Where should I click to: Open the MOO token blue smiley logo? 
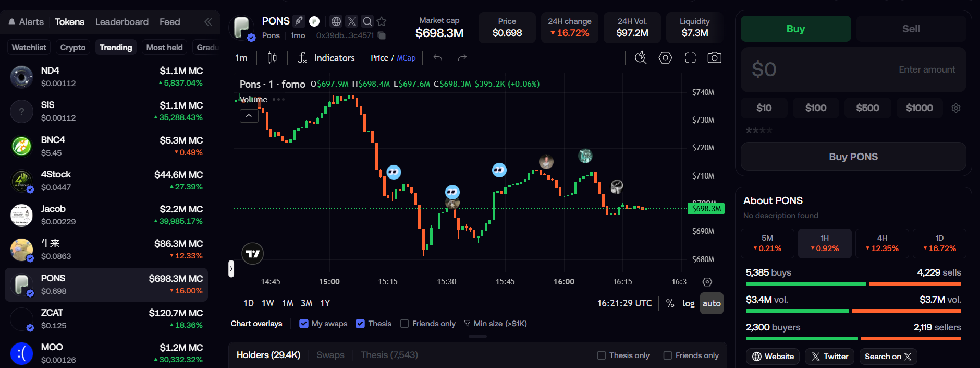21,353
